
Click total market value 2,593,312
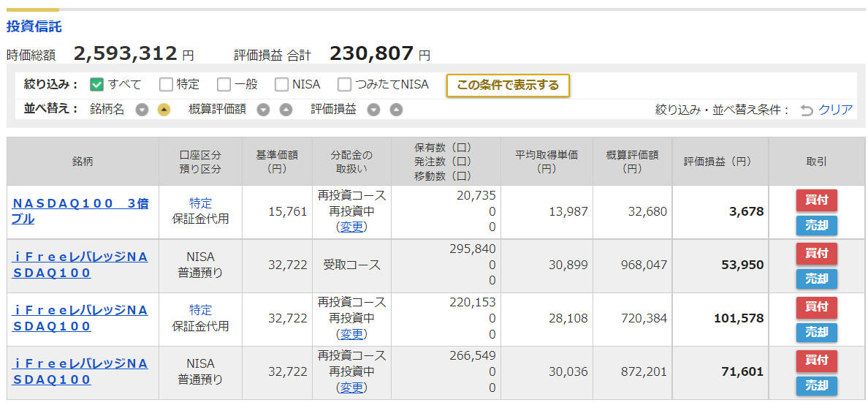125,53
